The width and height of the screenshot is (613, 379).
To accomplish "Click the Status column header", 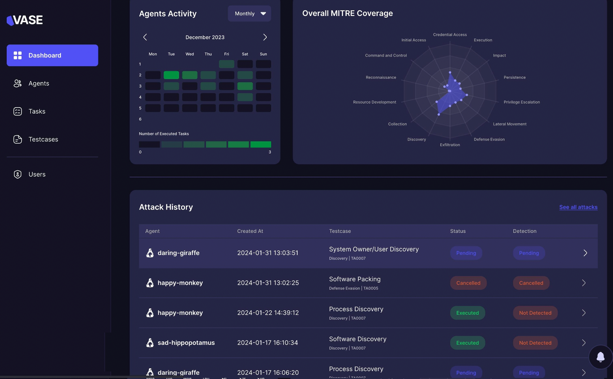I will (458, 231).
